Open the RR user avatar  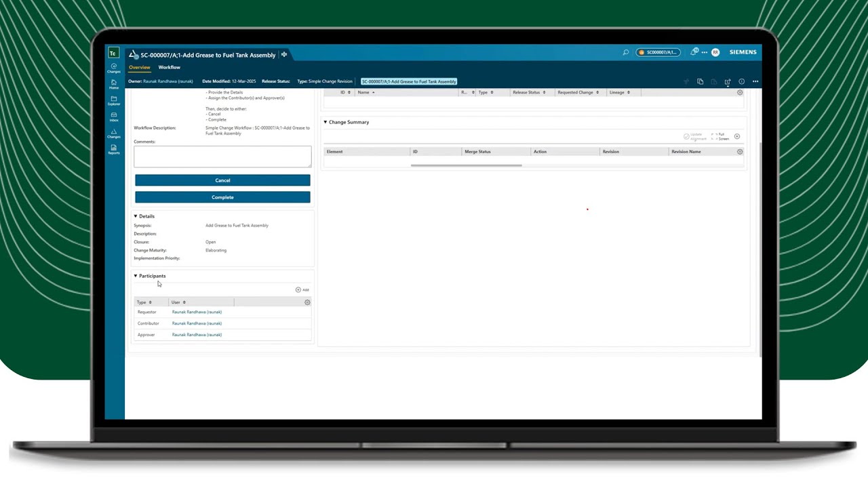715,52
